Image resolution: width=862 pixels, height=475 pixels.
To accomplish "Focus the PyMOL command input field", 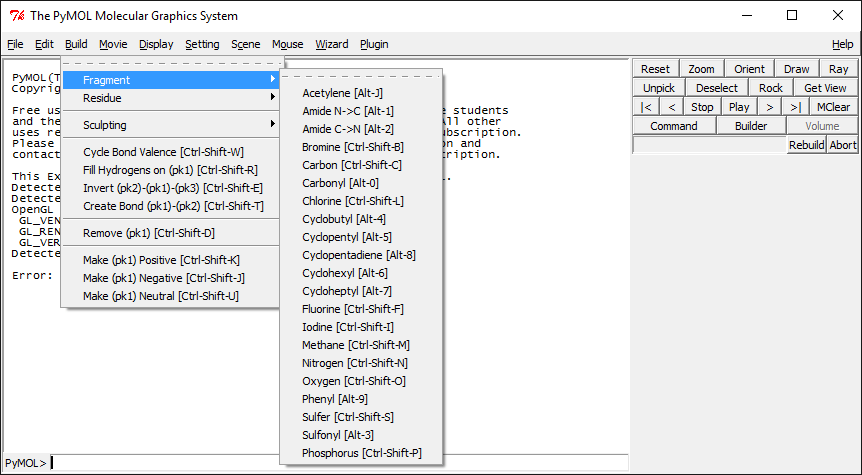I will pos(339,463).
